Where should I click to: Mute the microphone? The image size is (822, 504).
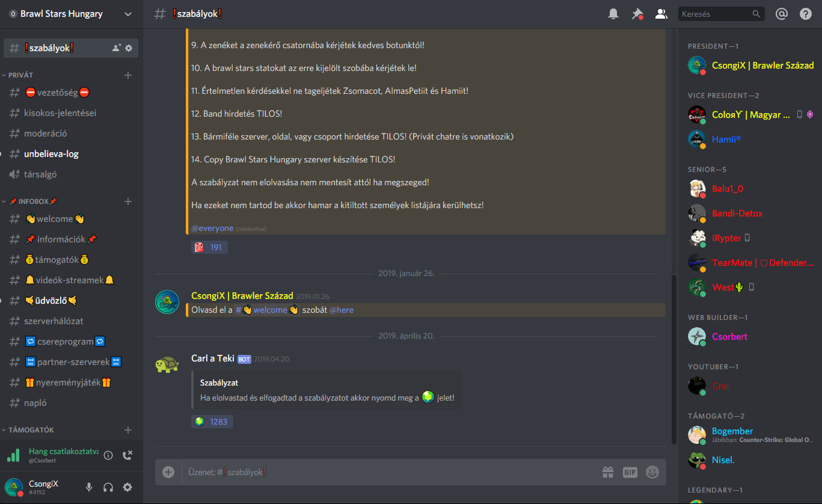(89, 487)
